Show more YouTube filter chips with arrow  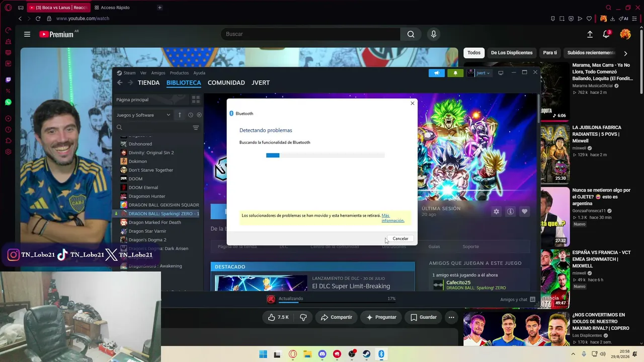625,53
